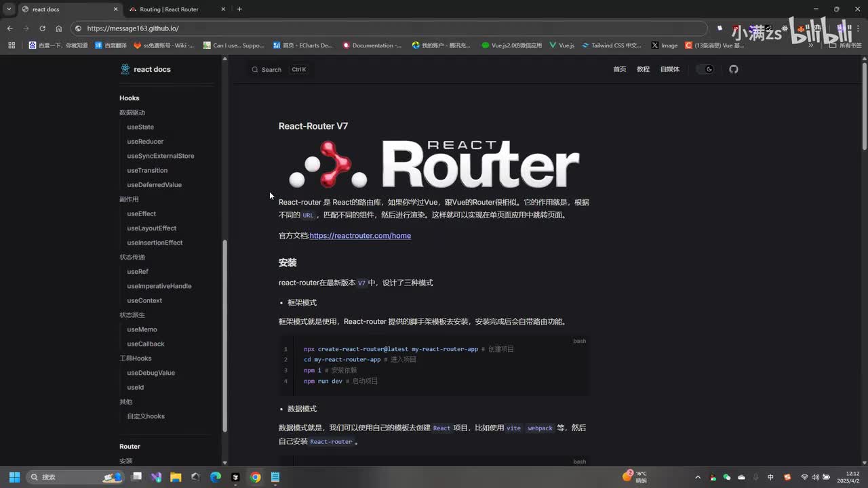Open File Explorer from the taskbar
The width and height of the screenshot is (868, 488).
click(176, 477)
